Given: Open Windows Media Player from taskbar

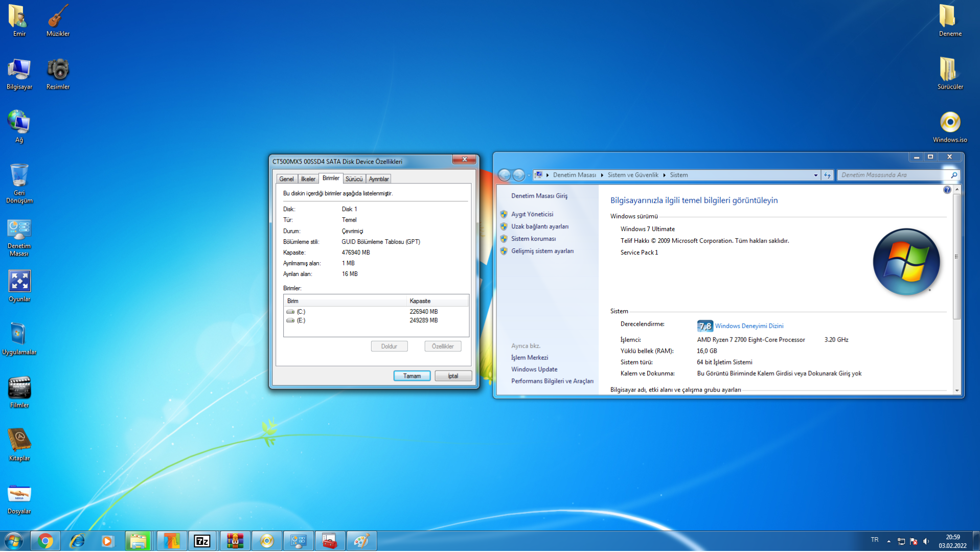Looking at the screenshot, I should (x=107, y=541).
